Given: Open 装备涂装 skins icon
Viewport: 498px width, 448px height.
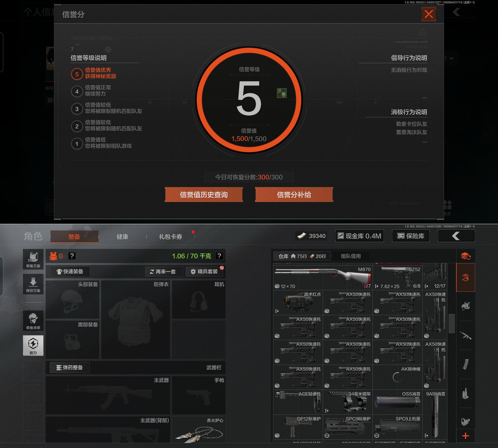Looking at the screenshot, I should click(x=33, y=321).
